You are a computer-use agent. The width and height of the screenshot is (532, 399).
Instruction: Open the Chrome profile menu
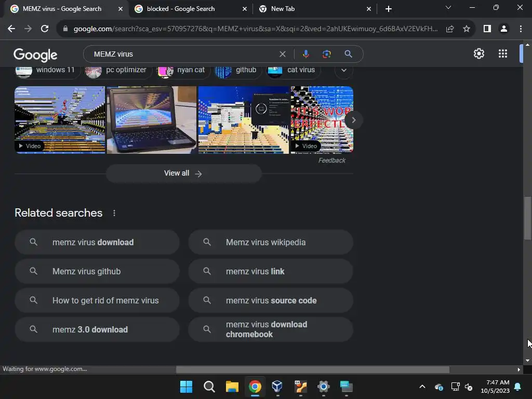[x=504, y=29]
